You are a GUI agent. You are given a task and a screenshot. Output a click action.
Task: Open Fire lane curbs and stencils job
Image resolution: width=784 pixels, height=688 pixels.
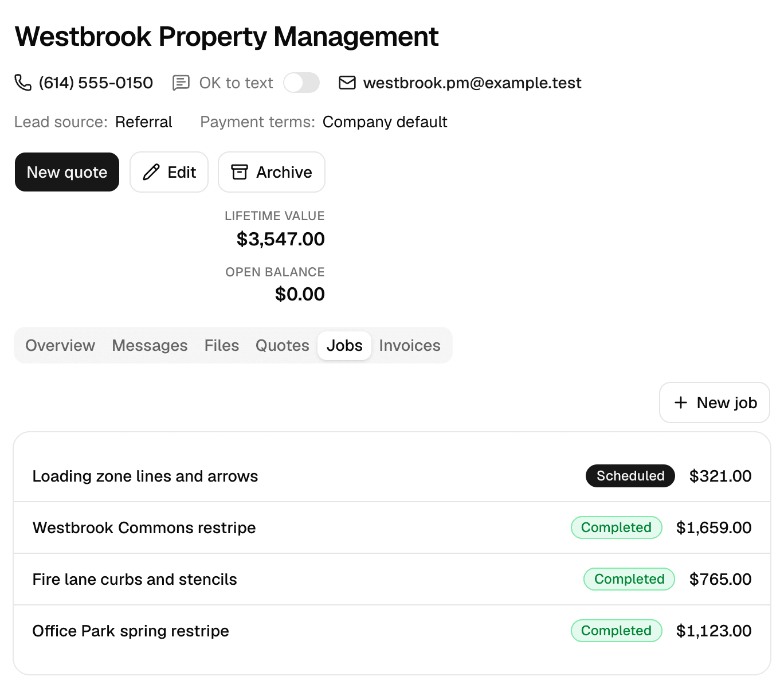(392, 579)
